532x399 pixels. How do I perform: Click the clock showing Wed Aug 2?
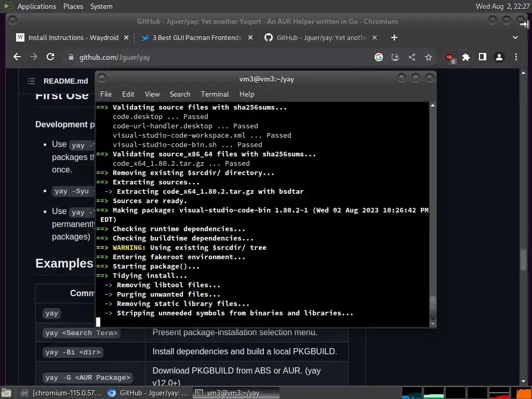tap(502, 6)
